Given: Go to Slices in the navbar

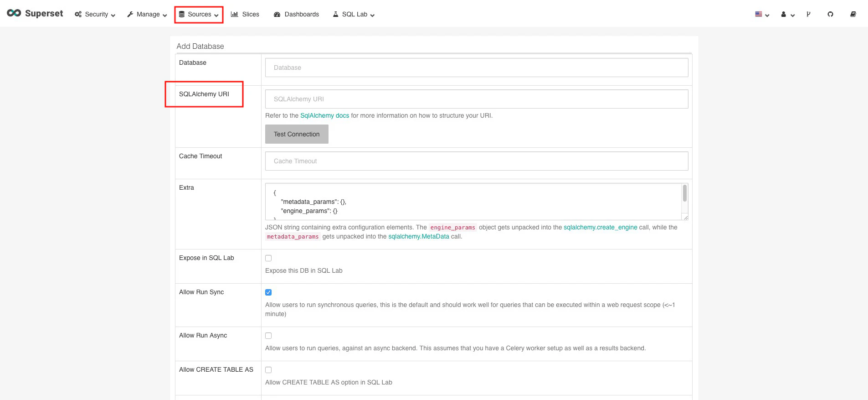Looking at the screenshot, I should 245,14.
